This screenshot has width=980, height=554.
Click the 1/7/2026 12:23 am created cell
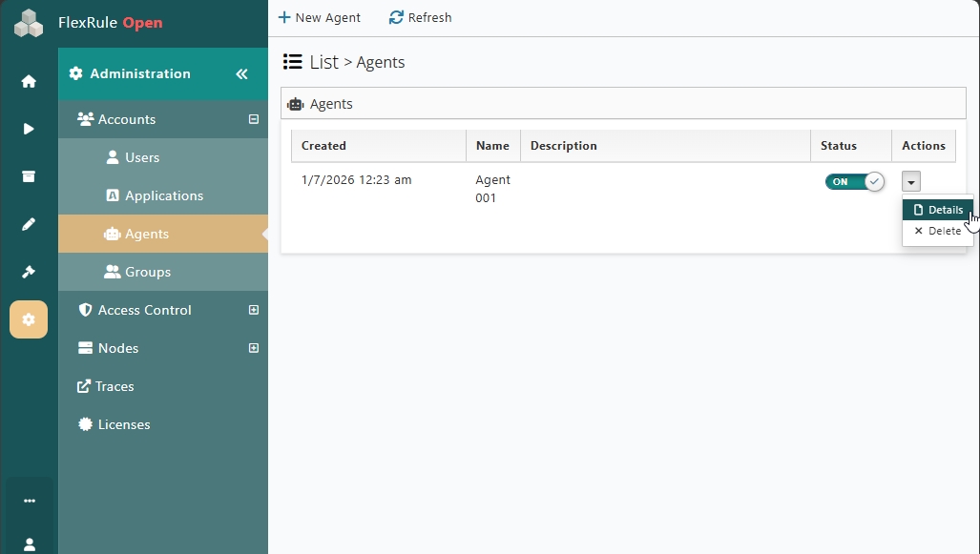point(356,180)
